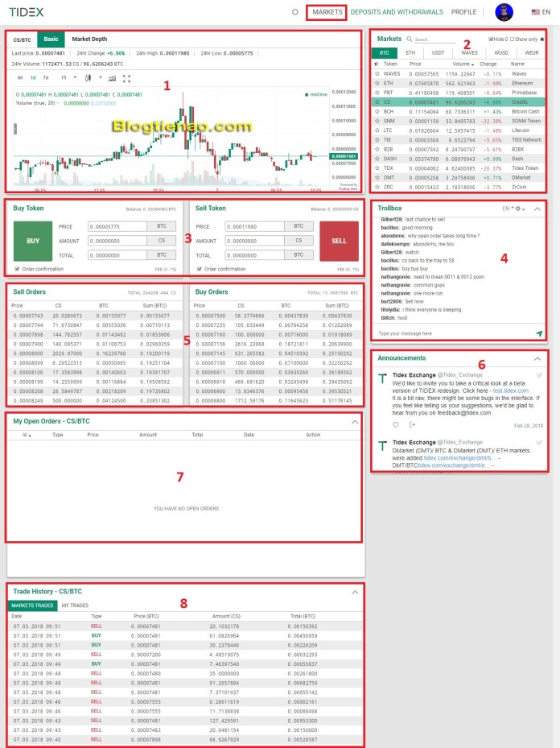Switch to the ETH markets tab

click(x=410, y=53)
